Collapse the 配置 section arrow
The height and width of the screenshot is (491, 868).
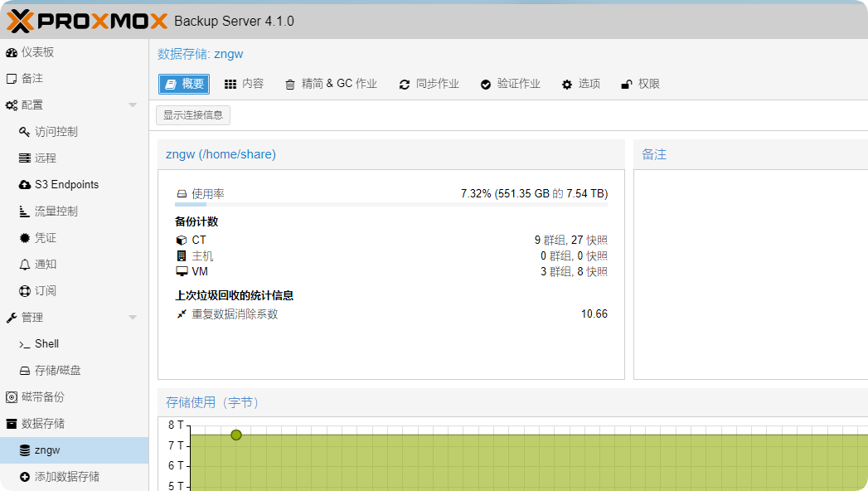pos(133,105)
